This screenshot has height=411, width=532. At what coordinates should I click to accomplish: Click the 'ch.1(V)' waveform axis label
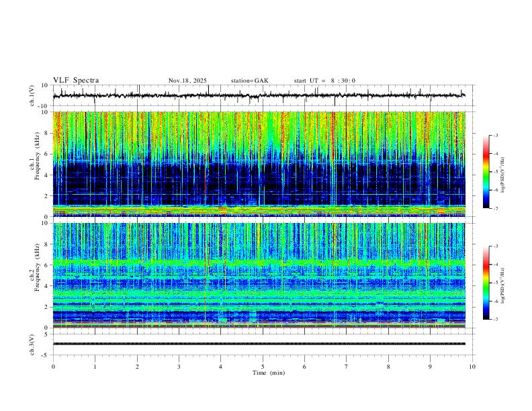point(32,95)
